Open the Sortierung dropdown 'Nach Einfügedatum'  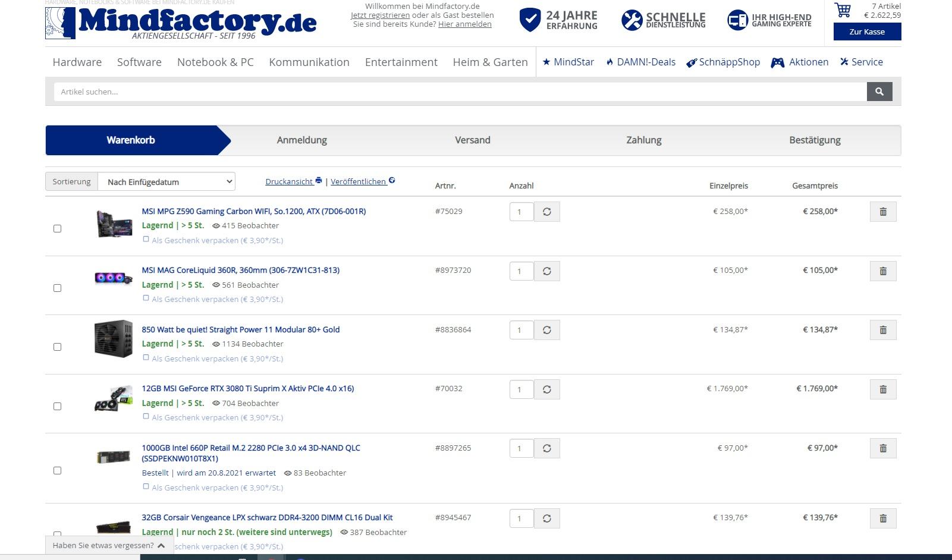(x=166, y=182)
